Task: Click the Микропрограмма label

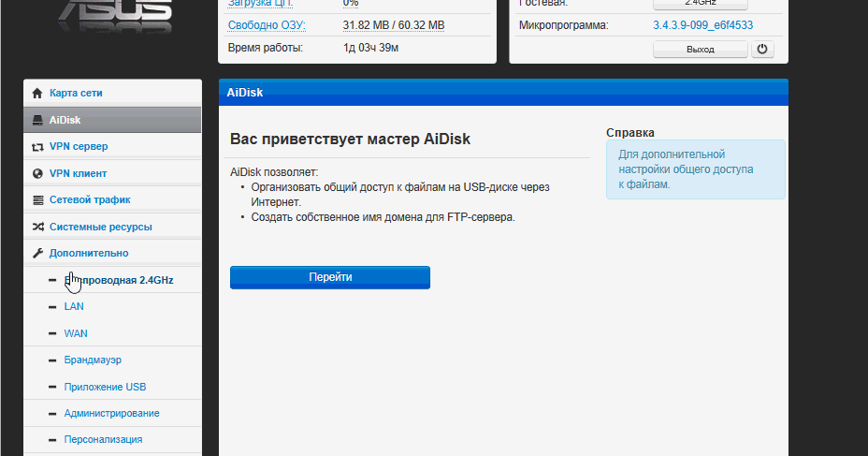Action: click(563, 25)
